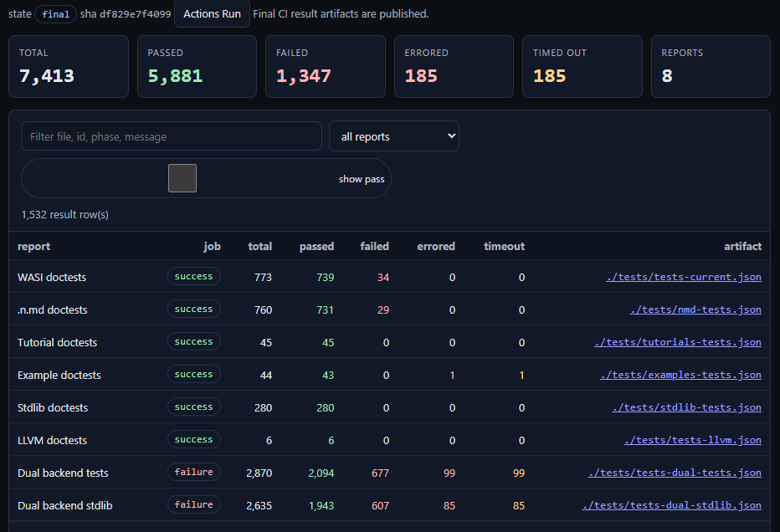780x532 pixels.
Task: Click failed count 34 in WASI doctests row
Action: point(383,278)
